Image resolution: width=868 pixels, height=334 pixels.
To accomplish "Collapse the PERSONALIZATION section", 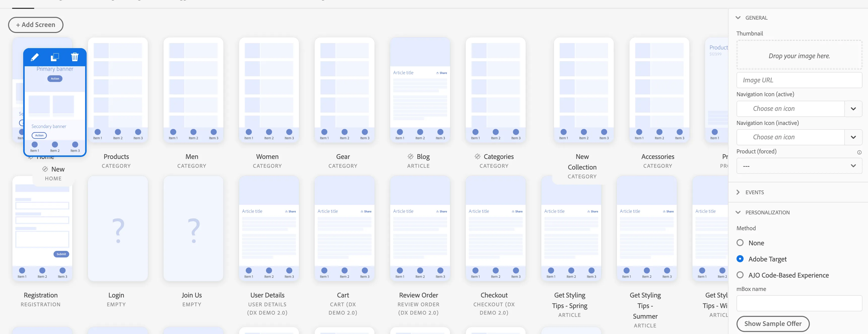I will [738, 212].
